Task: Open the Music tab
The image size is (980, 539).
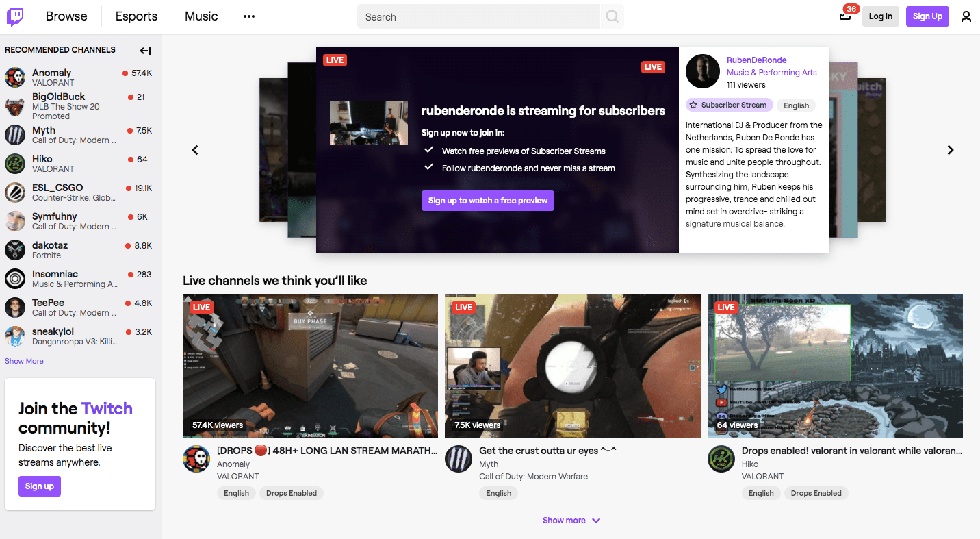Action: [x=201, y=16]
